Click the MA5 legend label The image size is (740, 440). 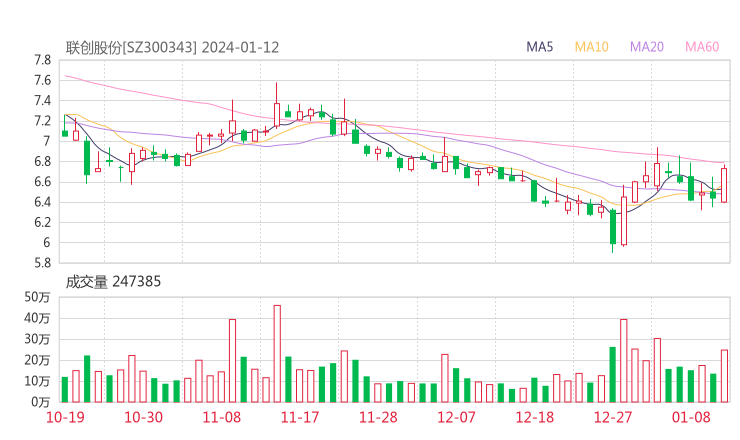(x=539, y=47)
